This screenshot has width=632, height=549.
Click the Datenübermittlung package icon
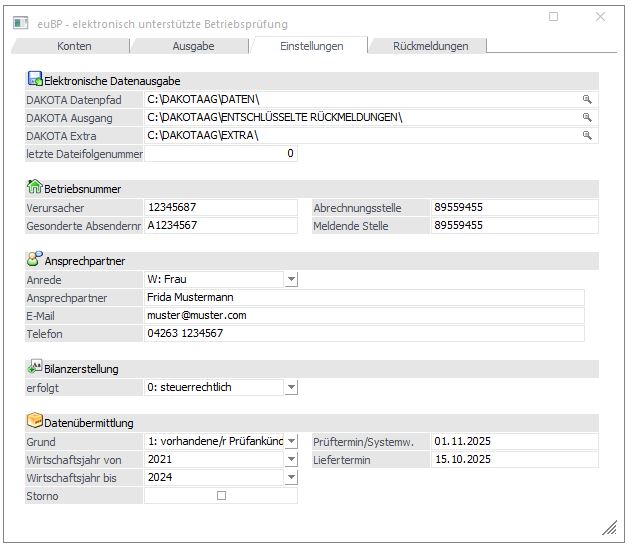[34, 422]
